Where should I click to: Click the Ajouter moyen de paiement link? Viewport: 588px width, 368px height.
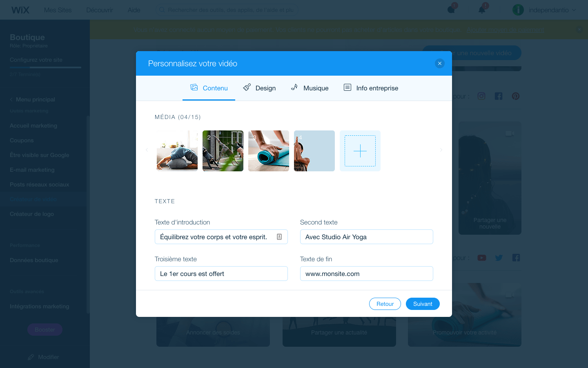click(x=505, y=30)
